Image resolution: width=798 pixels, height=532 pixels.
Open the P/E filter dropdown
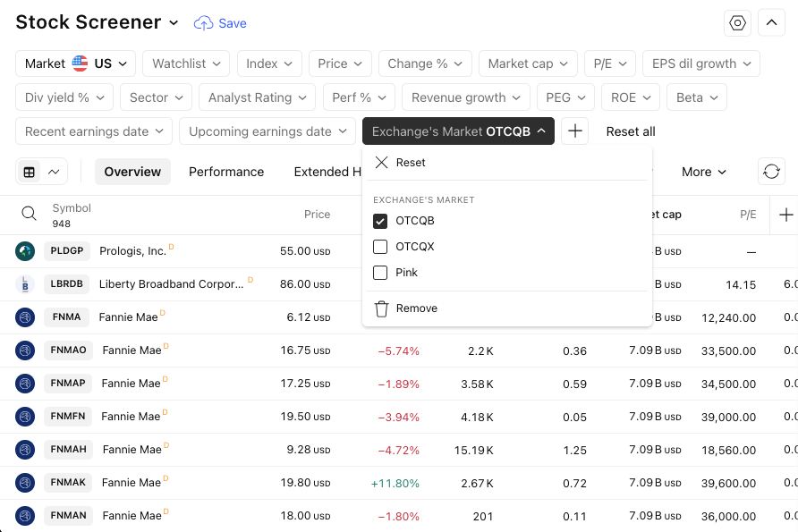pyautogui.click(x=610, y=63)
